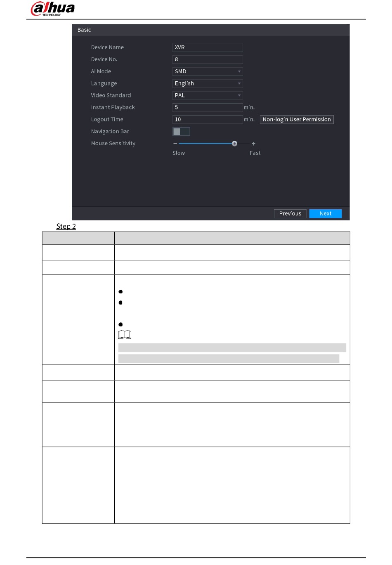The width and height of the screenshot is (392, 565).
Task: Click the Slow label under the slider
Action: [179, 153]
